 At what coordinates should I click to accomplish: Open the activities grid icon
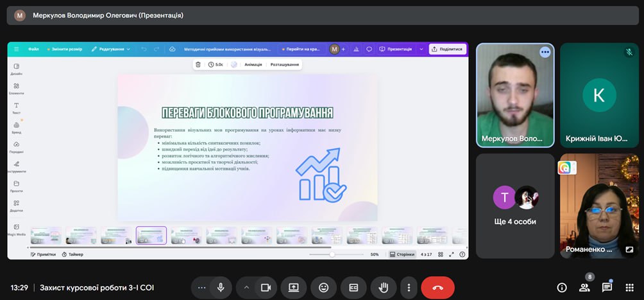[629, 288]
